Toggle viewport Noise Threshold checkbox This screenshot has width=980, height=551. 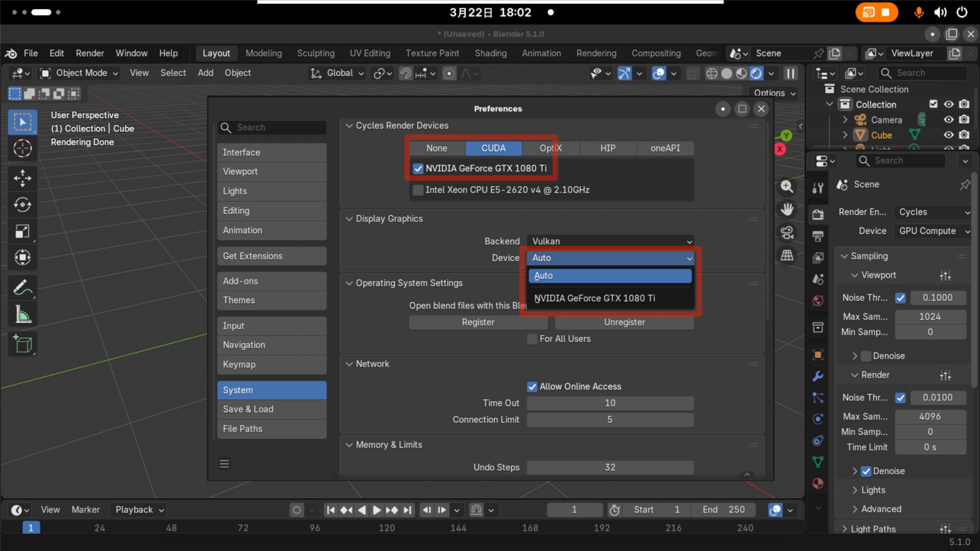[900, 298]
